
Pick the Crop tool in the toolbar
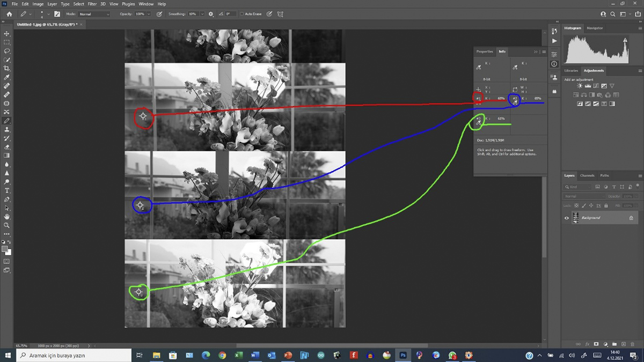7,69
